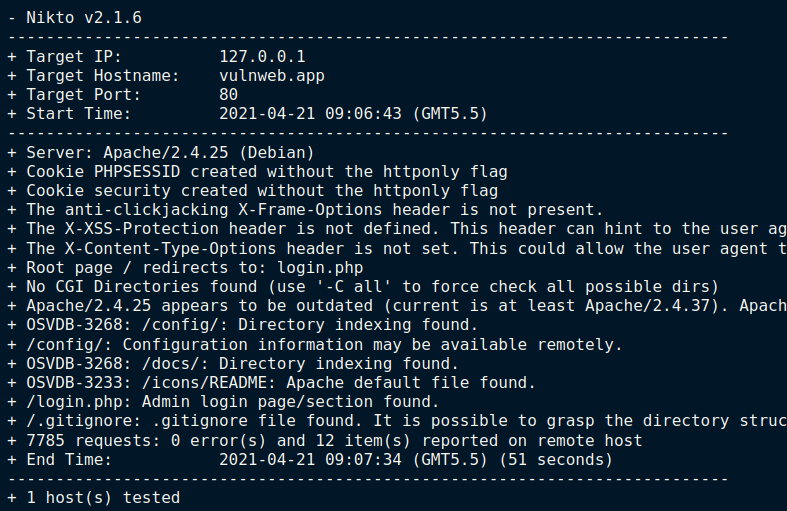
Task: Click the Nikto v2.1.6 version text
Action: (x=84, y=18)
